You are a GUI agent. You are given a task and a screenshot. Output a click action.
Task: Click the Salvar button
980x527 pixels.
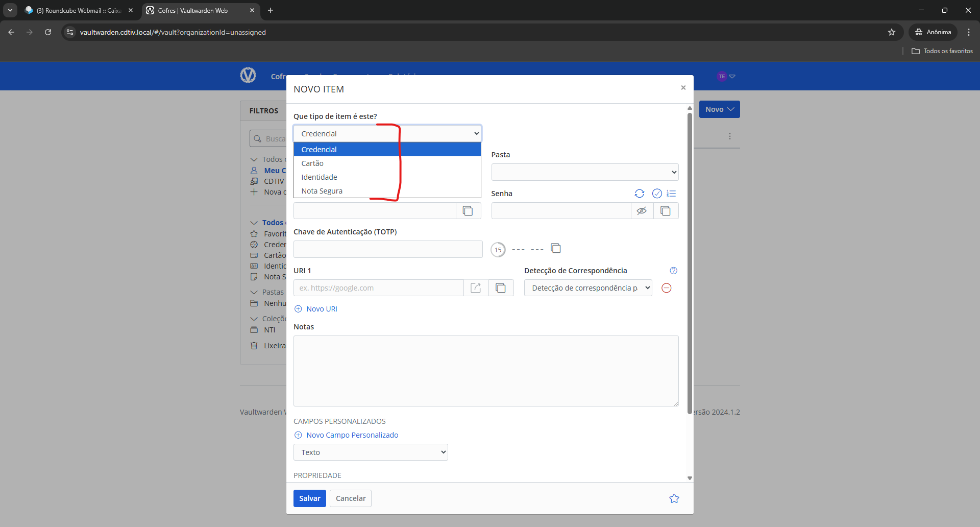[x=309, y=498]
